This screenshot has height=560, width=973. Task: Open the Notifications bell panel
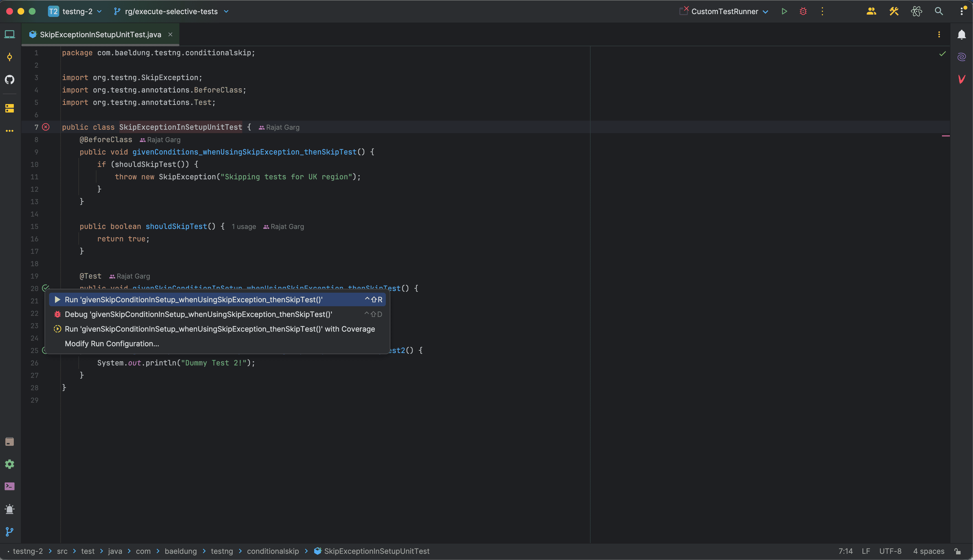(961, 35)
